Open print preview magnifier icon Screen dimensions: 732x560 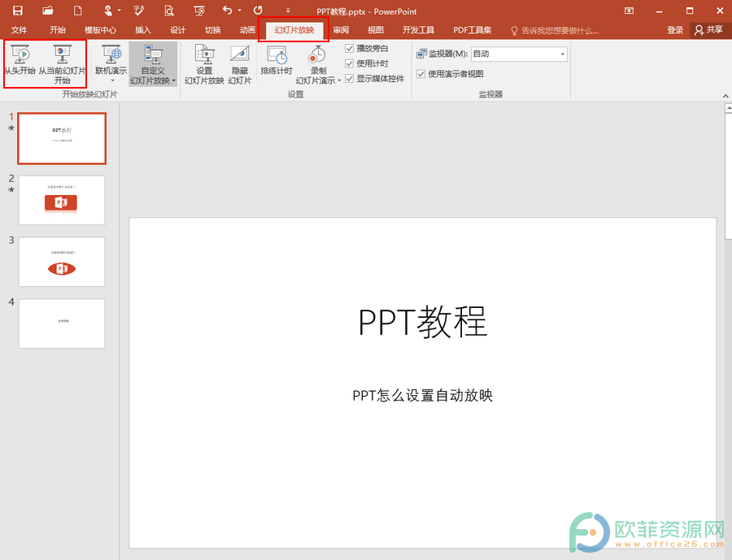(169, 11)
